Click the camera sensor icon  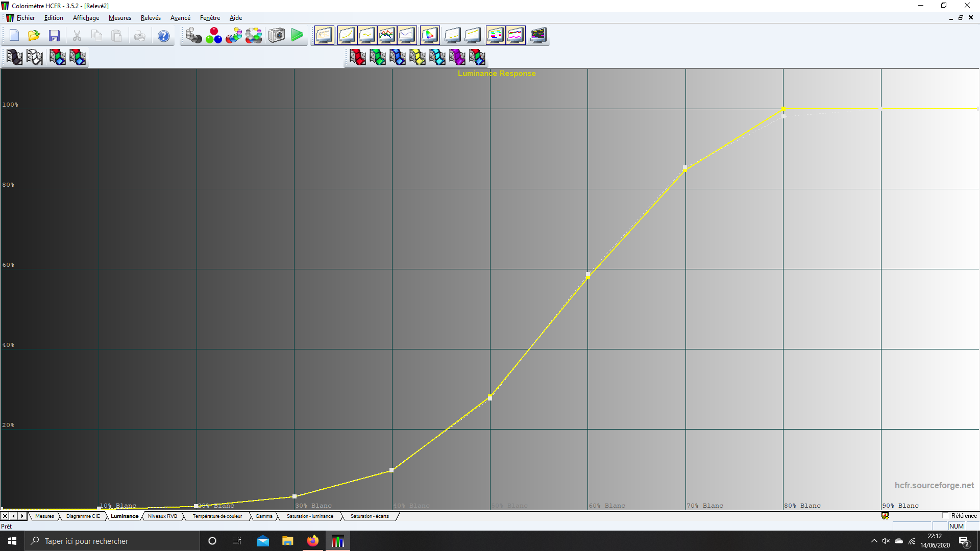(x=277, y=35)
